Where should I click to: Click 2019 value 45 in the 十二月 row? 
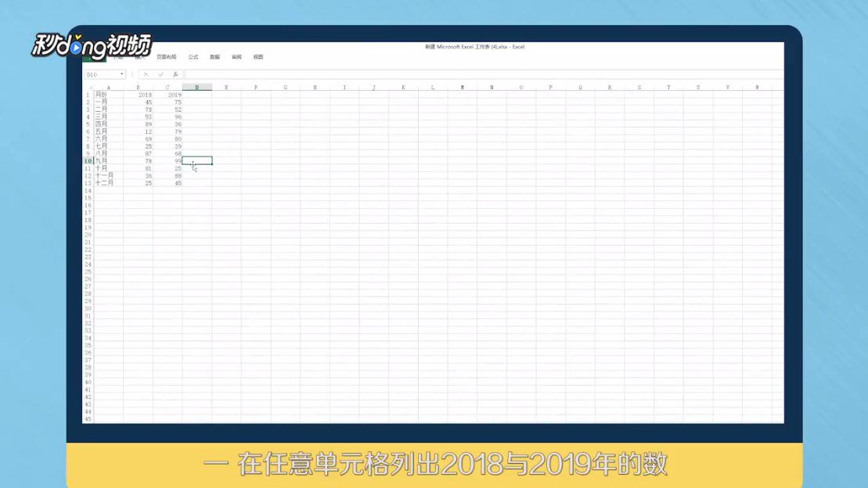coord(167,183)
